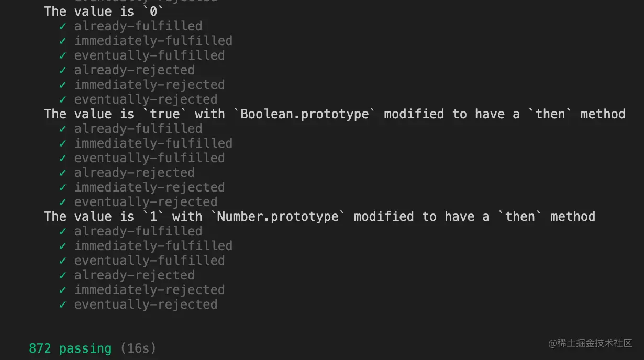Click checkmark beside immediately-rejected under value `0`
The width and height of the screenshot is (644, 360).
point(63,85)
